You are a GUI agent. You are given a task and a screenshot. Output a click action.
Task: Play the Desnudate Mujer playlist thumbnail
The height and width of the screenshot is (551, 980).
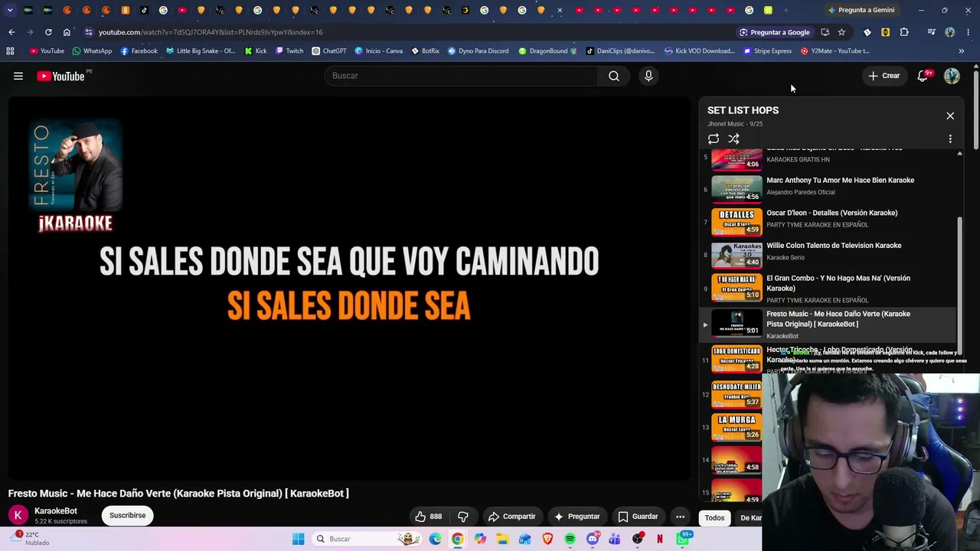point(737,394)
